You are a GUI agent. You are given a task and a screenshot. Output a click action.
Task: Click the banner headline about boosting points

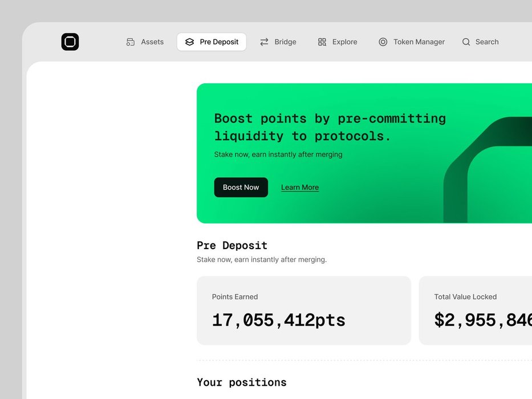pyautogui.click(x=330, y=127)
